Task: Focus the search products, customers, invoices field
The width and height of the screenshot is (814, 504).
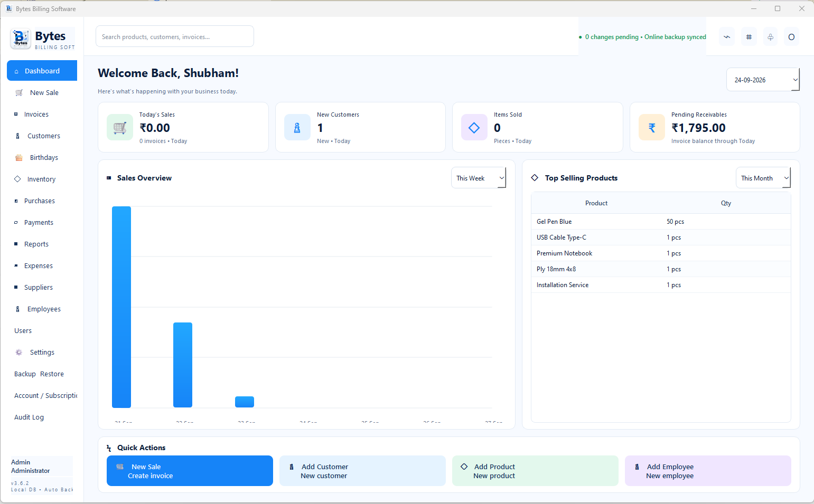Action: click(175, 36)
